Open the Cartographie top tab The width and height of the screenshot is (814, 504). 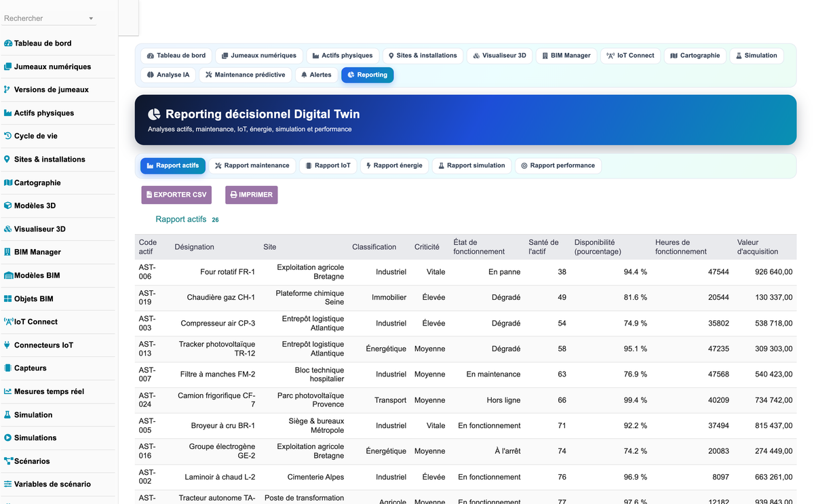[695, 56]
